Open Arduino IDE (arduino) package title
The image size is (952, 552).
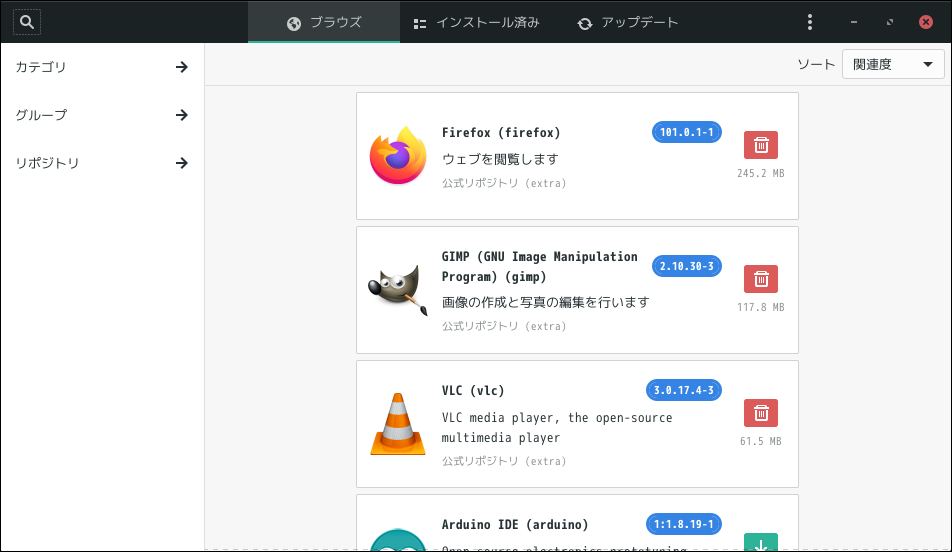(x=515, y=525)
